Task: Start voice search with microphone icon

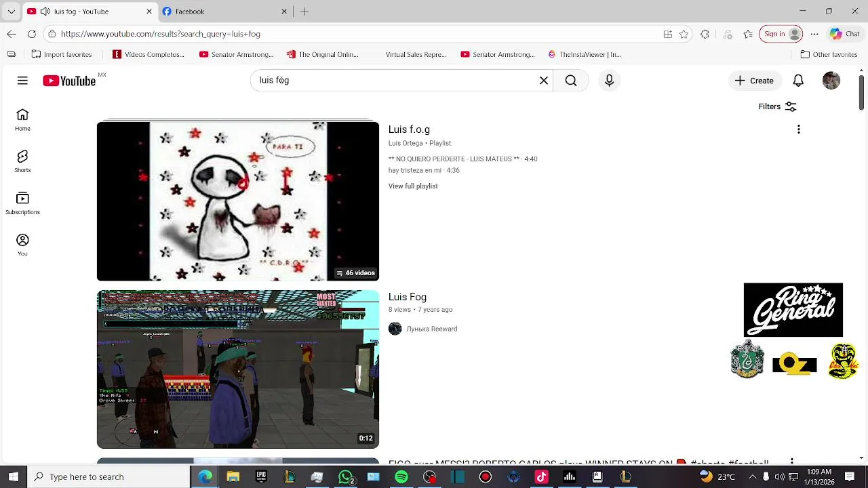Action: point(609,81)
